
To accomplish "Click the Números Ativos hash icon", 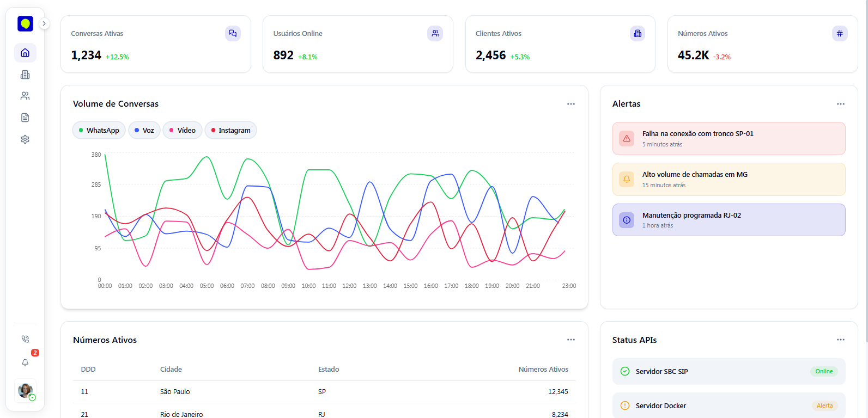I will pyautogui.click(x=840, y=33).
